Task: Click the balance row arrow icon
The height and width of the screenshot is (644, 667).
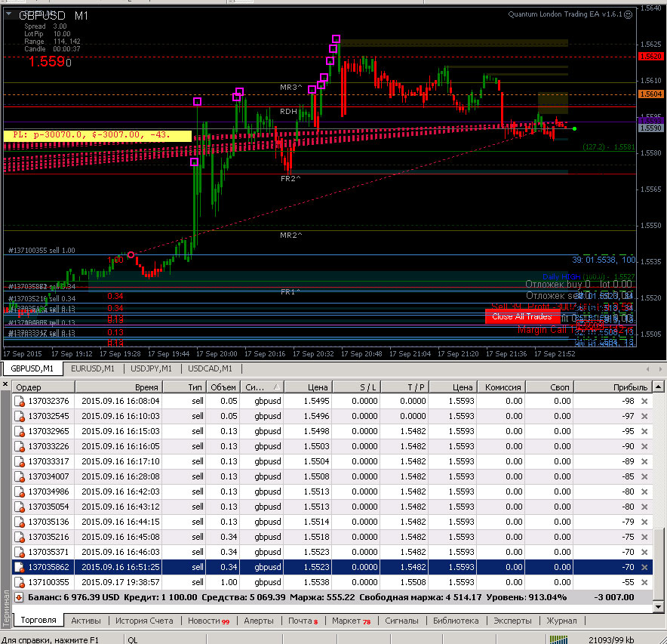Action: point(19,597)
